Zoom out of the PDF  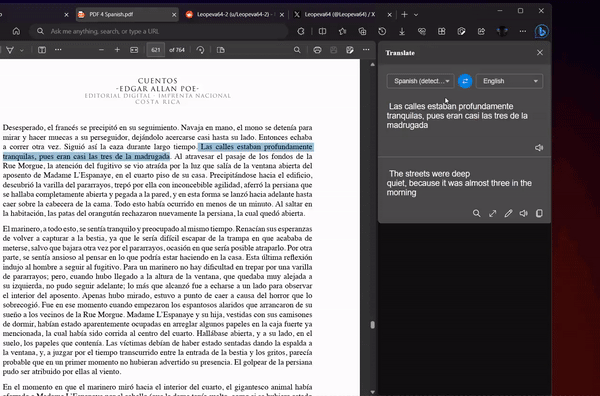coord(101,50)
